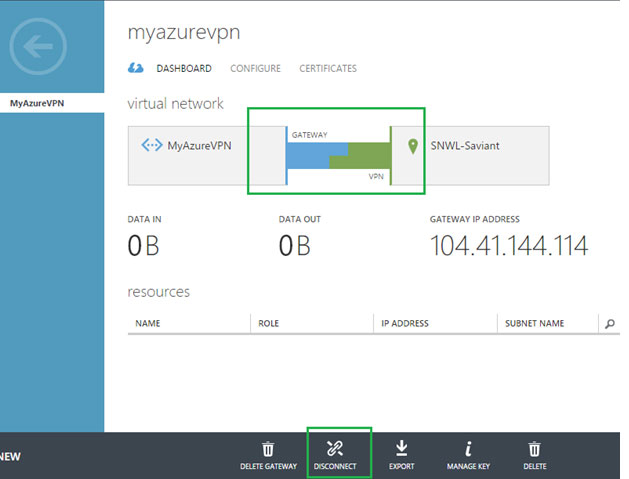The image size is (629, 479).
Task: Click the gateway IP 104.41.144.114
Action: point(509,246)
